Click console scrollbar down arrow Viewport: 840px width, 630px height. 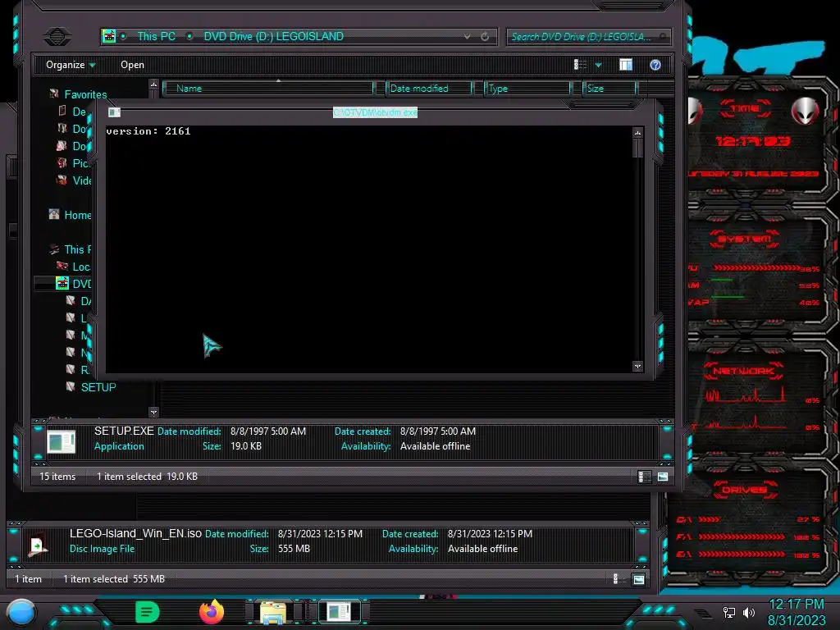pos(637,367)
